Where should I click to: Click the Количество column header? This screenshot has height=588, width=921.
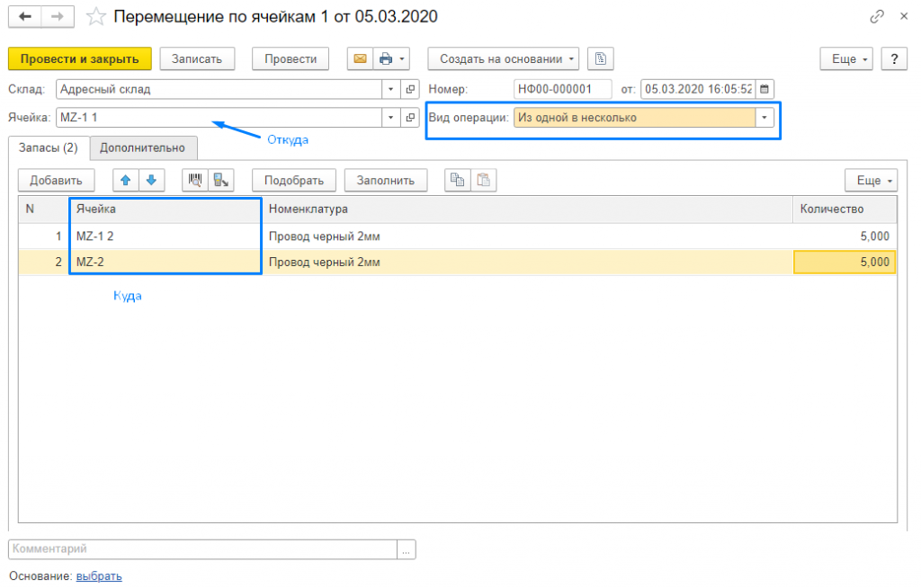[845, 209]
